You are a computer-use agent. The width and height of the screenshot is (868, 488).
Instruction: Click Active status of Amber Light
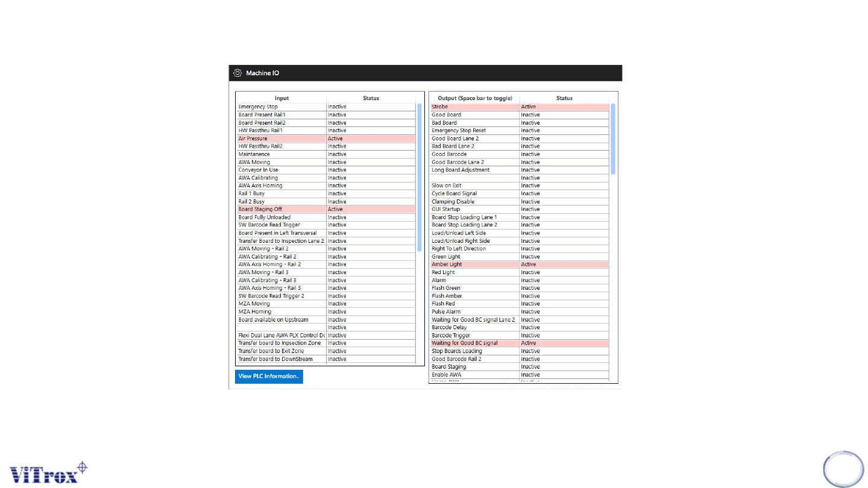[x=529, y=264]
